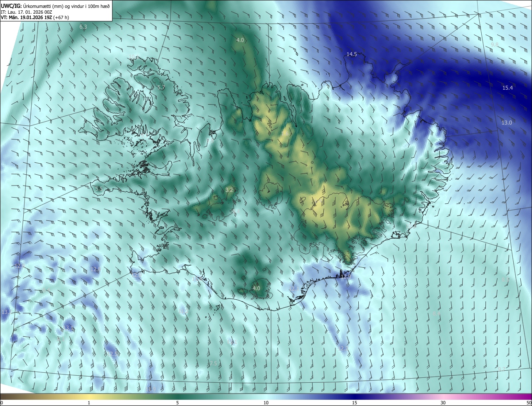Click the colorbar tick label 15
This screenshot has width=532, height=406.
click(355, 403)
